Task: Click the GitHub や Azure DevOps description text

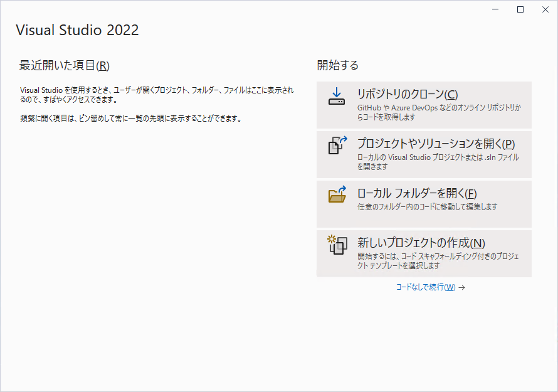Action: point(439,112)
